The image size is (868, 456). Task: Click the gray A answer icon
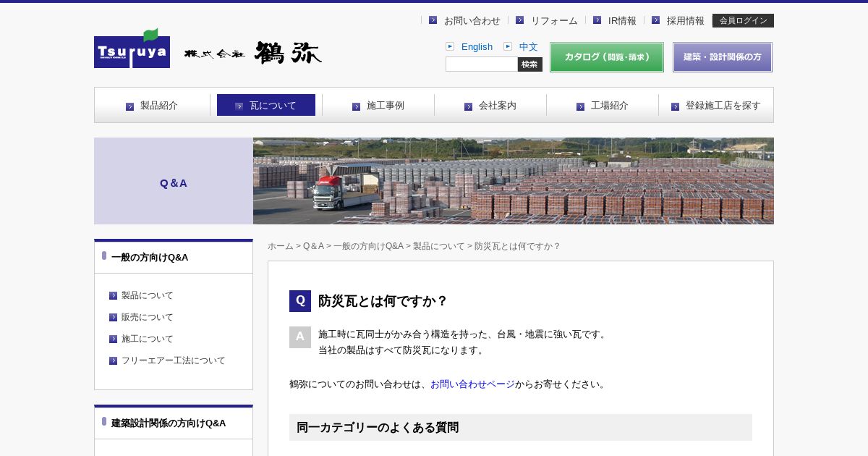tap(300, 337)
